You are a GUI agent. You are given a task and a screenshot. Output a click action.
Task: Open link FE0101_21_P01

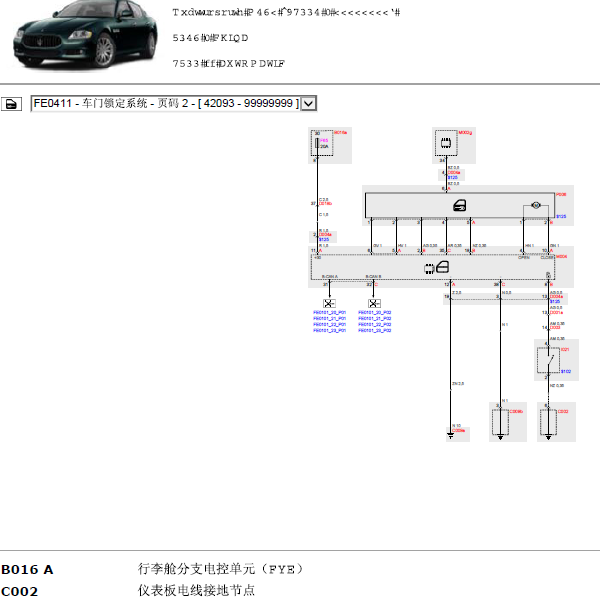[330, 319]
